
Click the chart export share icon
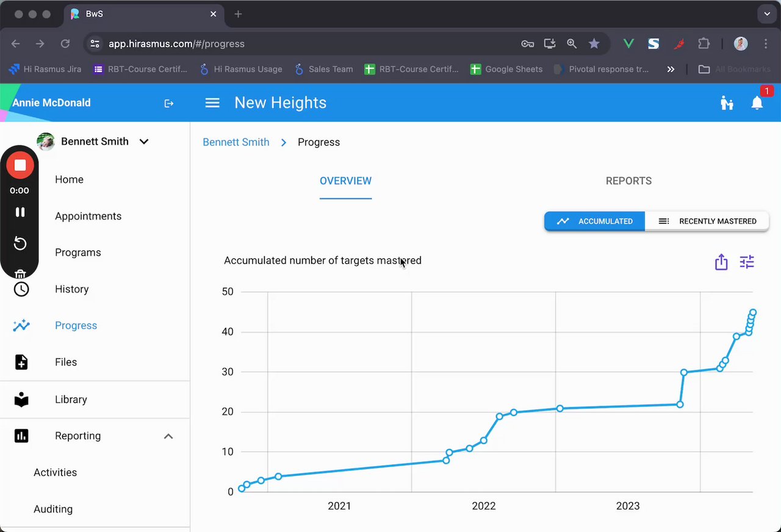(x=721, y=262)
